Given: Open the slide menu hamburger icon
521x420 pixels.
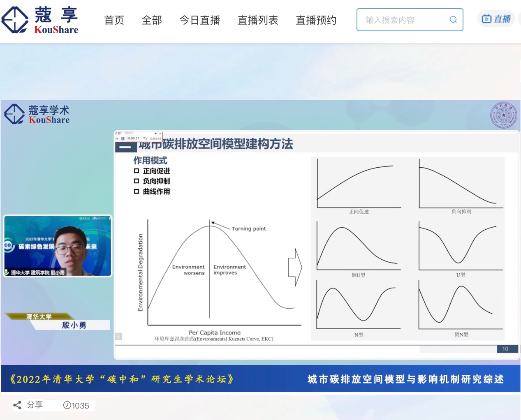Looking at the screenshot, I should point(119,337).
